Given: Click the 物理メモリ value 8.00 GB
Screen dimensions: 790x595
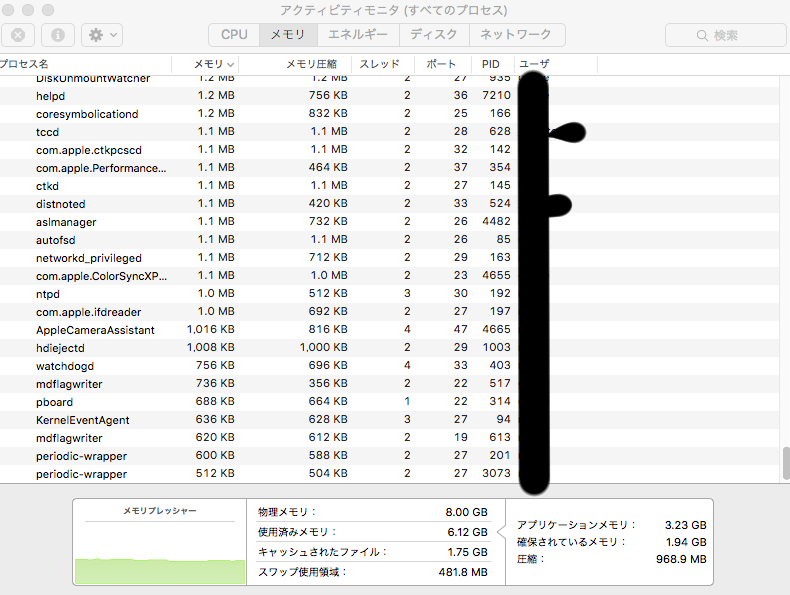Looking at the screenshot, I should 467,512.
